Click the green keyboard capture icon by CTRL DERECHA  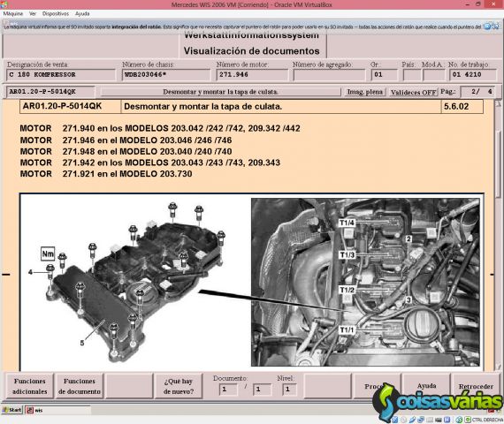click(x=468, y=420)
